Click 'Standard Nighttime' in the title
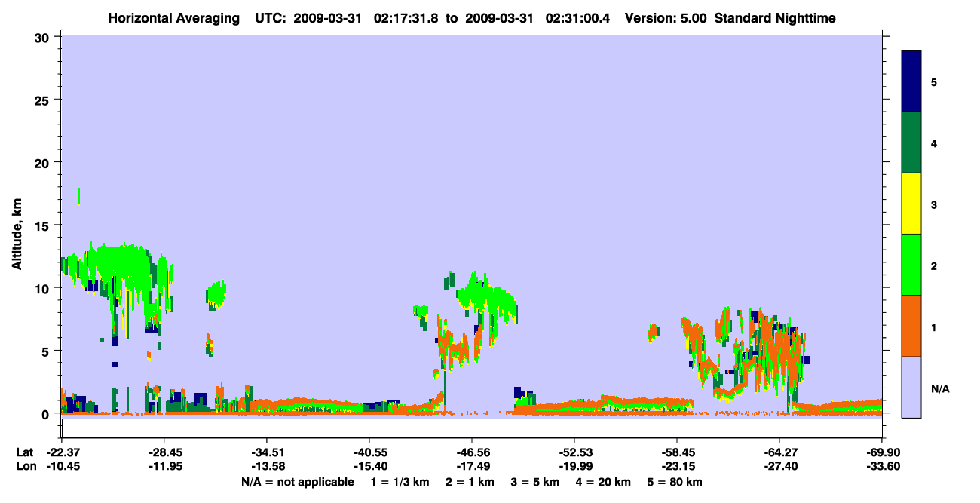 [775, 18]
